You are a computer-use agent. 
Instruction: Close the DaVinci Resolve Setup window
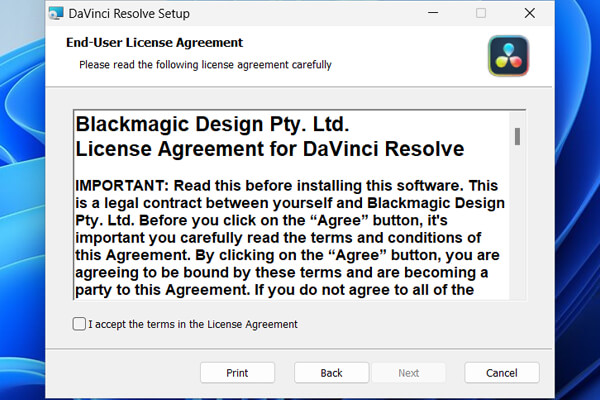point(530,13)
